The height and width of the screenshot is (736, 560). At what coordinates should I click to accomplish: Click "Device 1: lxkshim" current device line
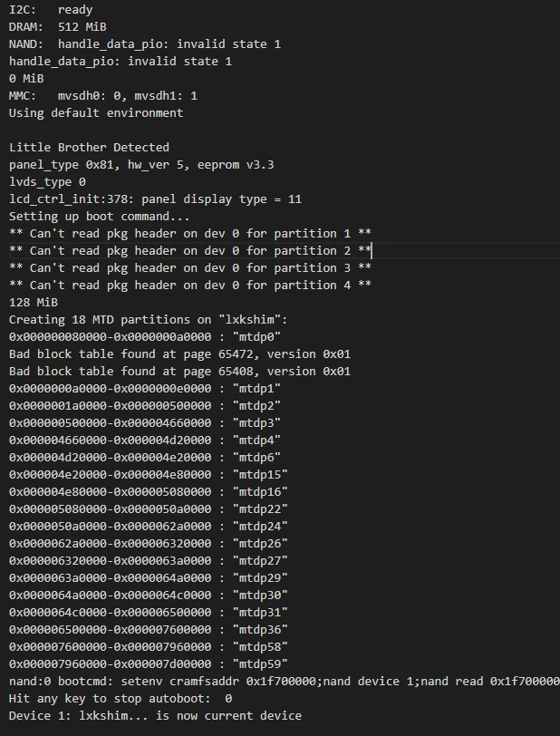[x=155, y=716]
